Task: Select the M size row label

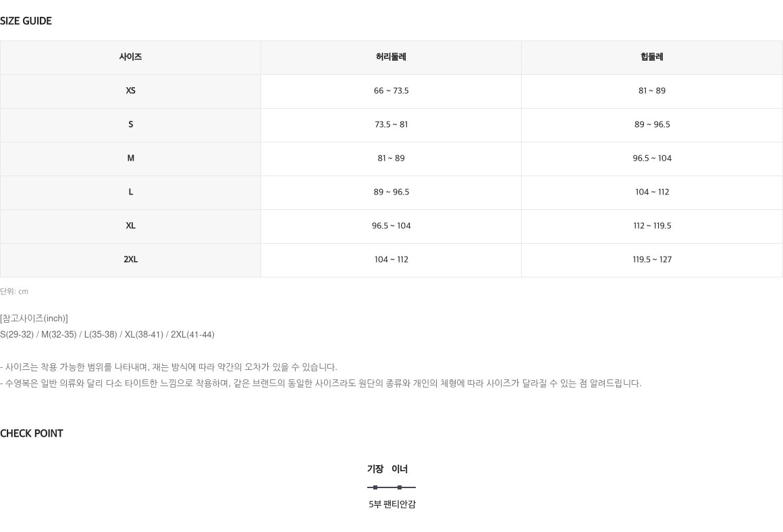Action: (130, 159)
